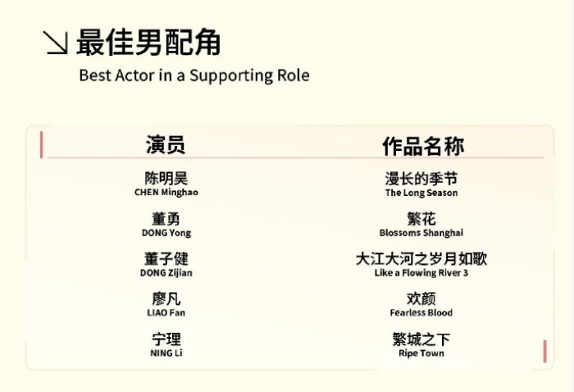
Task: Select actor 董勇 DONG Yong
Action: coord(166,225)
